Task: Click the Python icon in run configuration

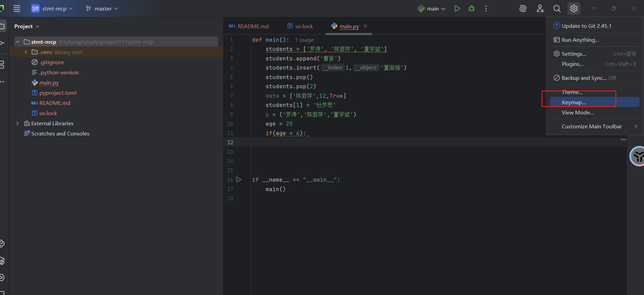Action: click(421, 8)
